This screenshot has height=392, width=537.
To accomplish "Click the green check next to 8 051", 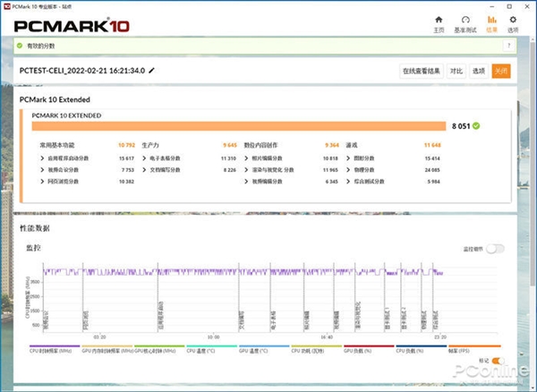I will [x=476, y=126].
